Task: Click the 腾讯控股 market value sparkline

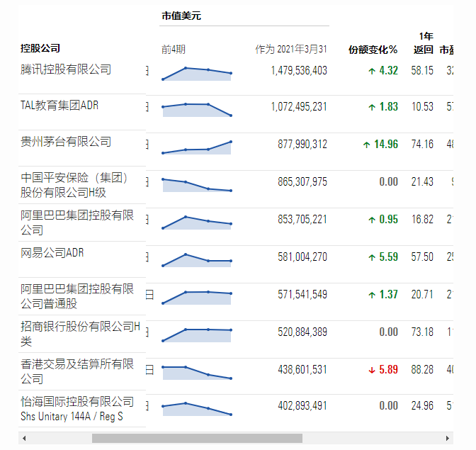Action: point(196,73)
